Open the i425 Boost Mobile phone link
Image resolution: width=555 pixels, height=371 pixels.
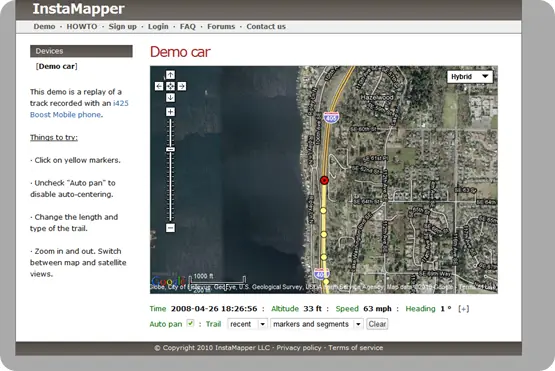79,109
